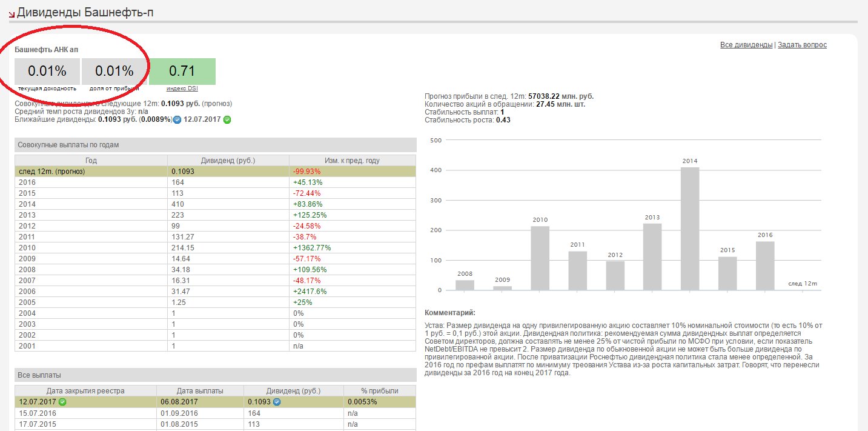
Task: Click the 2016 bar in the chart
Action: (765, 266)
